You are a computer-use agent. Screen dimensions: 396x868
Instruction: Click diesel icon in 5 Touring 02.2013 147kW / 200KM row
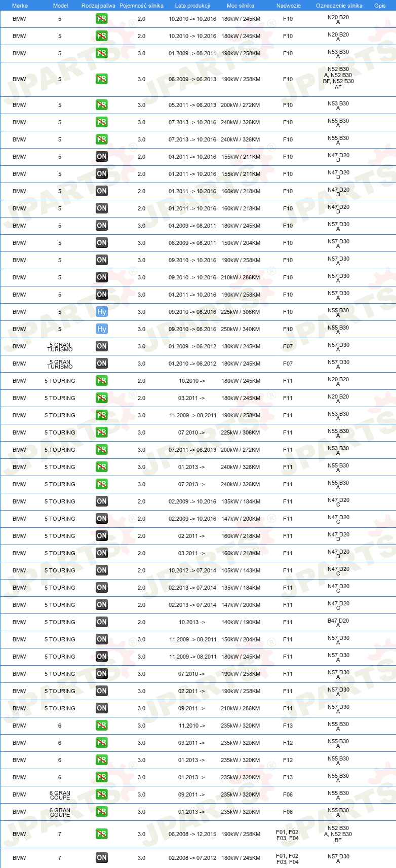(x=102, y=605)
